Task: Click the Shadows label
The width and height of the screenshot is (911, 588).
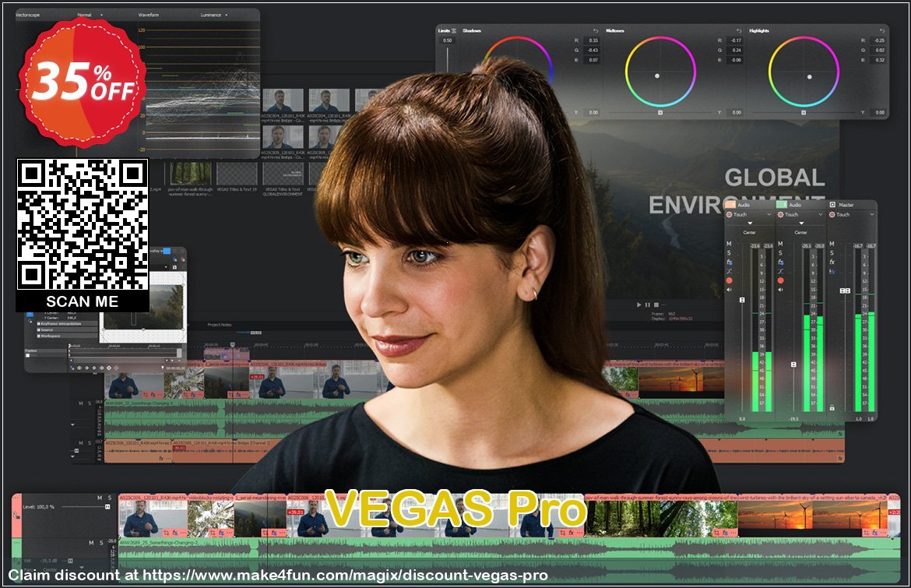Action: click(472, 31)
